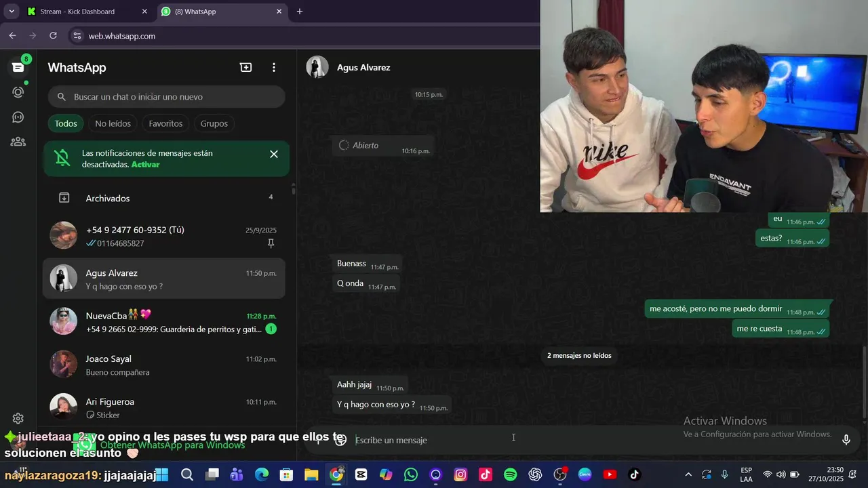Open Microsoft Edge from taskbar
The height and width of the screenshot is (488, 868).
[262, 474]
